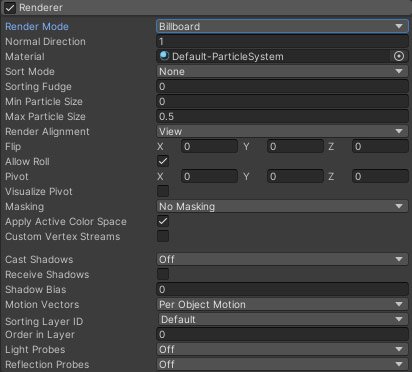
Task: Click the Default-ParticleSystem material sphere icon
Action: (164, 56)
